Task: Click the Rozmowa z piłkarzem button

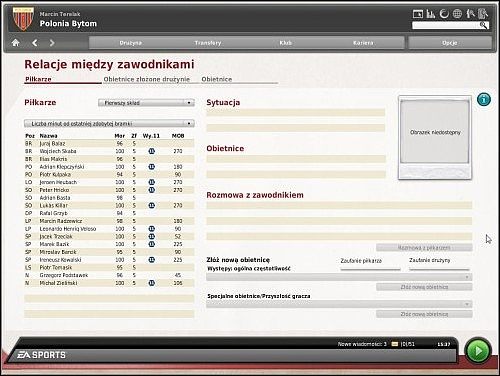Action: point(424,248)
